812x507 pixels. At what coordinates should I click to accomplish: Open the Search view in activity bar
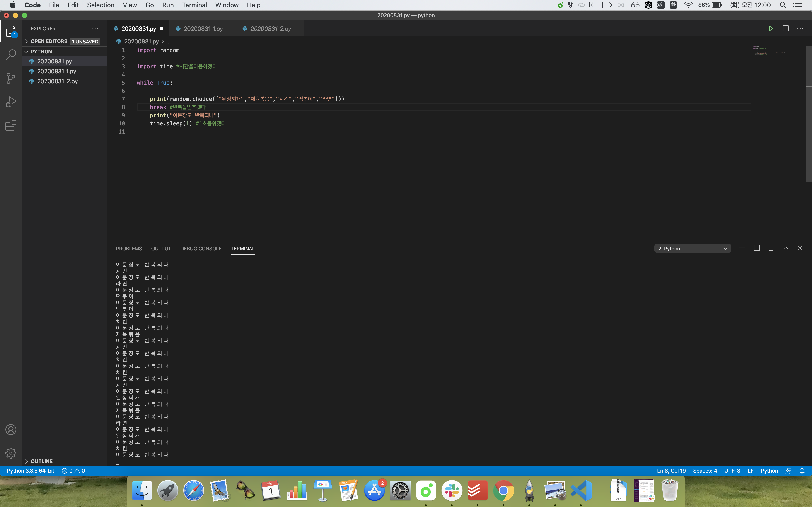click(x=11, y=54)
